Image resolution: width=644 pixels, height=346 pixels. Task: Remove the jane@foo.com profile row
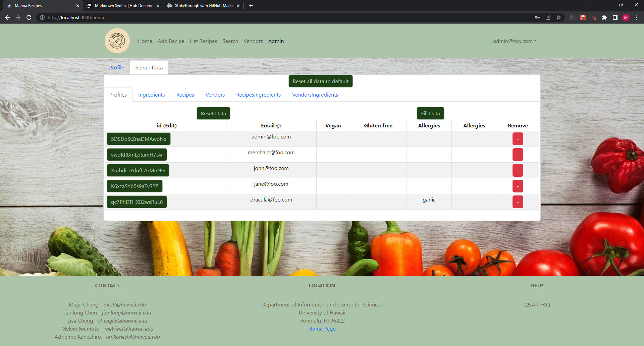518,186
